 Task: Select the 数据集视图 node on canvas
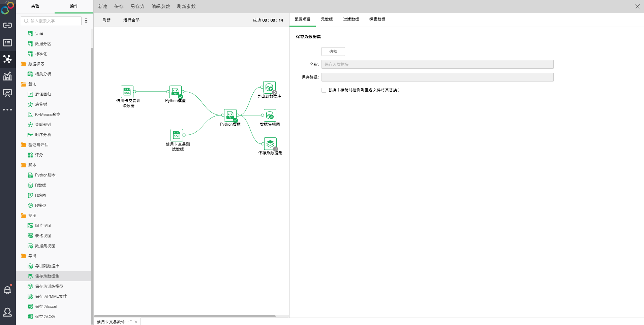pyautogui.click(x=270, y=116)
